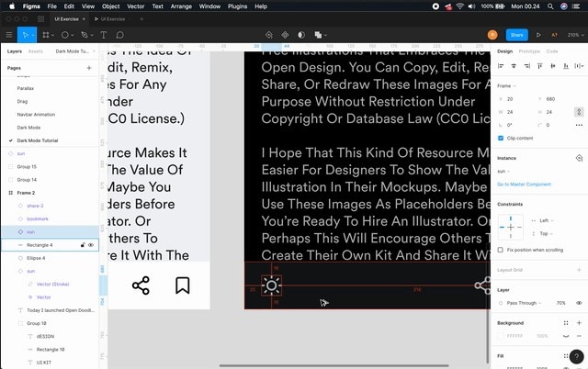The image size is (588, 369).
Task: Select the Move tool in toolbar
Action: click(x=25, y=35)
